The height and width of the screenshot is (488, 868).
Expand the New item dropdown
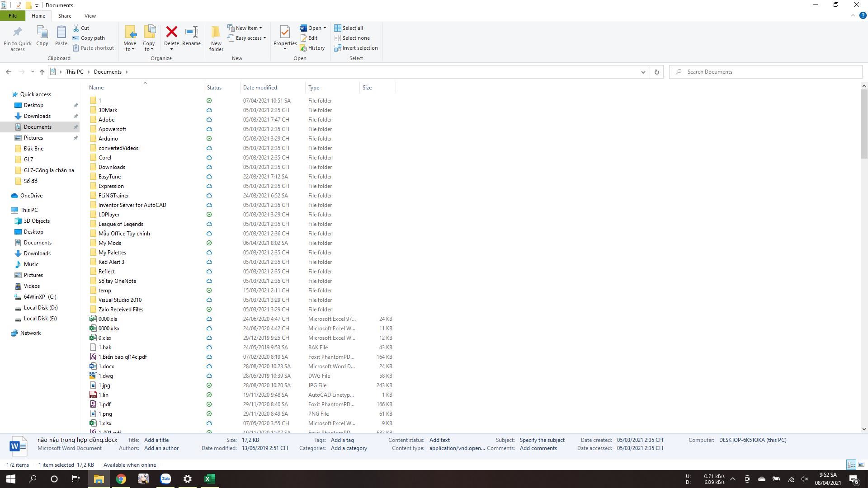point(247,28)
